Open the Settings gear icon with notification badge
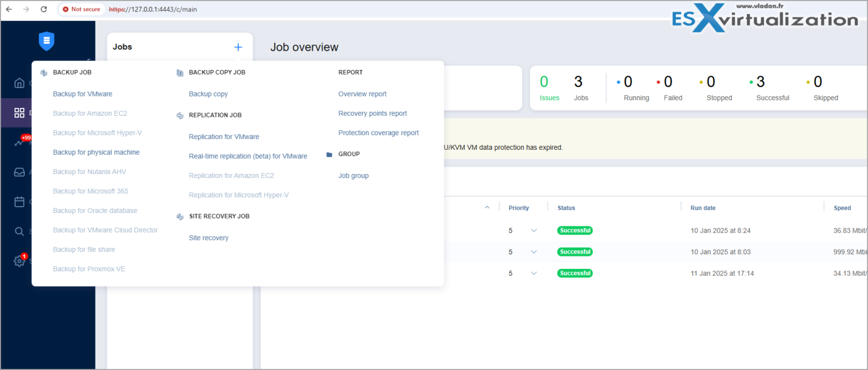Viewport: 868px width, 370px height. tap(19, 261)
